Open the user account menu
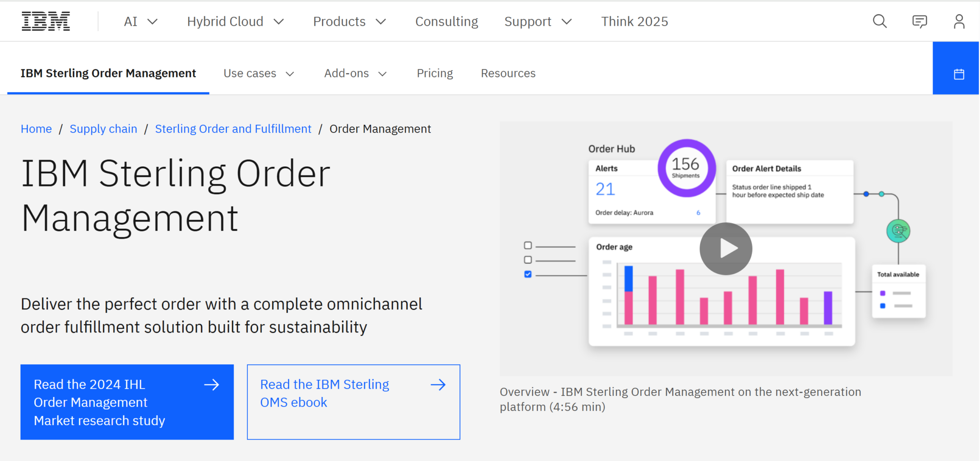This screenshot has height=461, width=980. 959,21
